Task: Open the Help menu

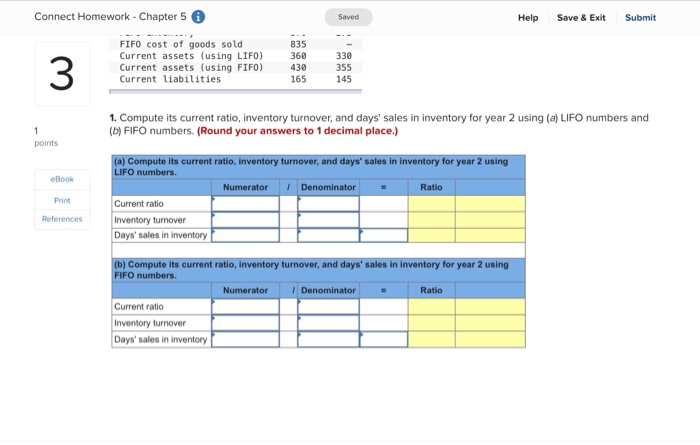Action: point(528,18)
